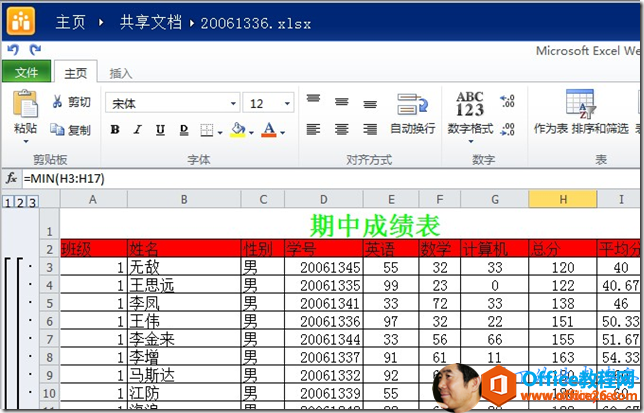Click the average cell 40.67

point(620,285)
